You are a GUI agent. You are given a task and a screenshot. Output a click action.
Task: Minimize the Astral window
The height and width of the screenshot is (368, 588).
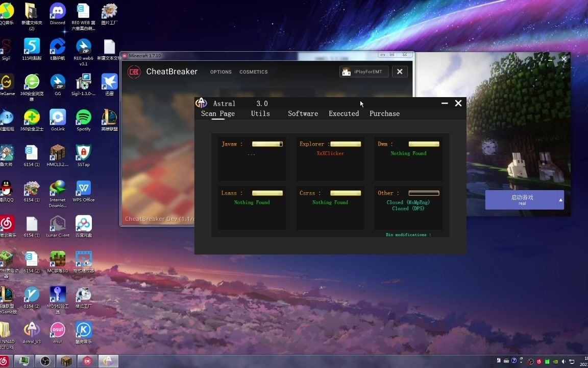445,103
